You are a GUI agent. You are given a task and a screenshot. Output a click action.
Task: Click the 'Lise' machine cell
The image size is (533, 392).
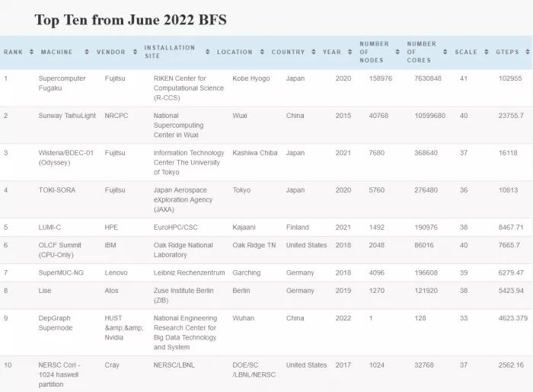pyautogui.click(x=45, y=291)
